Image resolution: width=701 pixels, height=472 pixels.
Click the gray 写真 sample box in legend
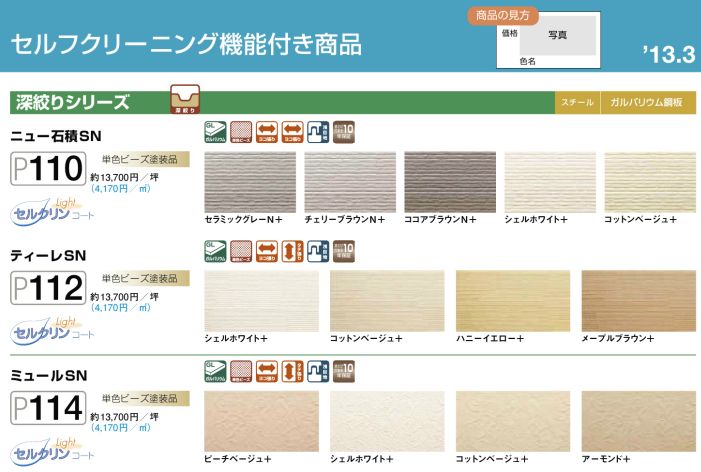tap(557, 35)
